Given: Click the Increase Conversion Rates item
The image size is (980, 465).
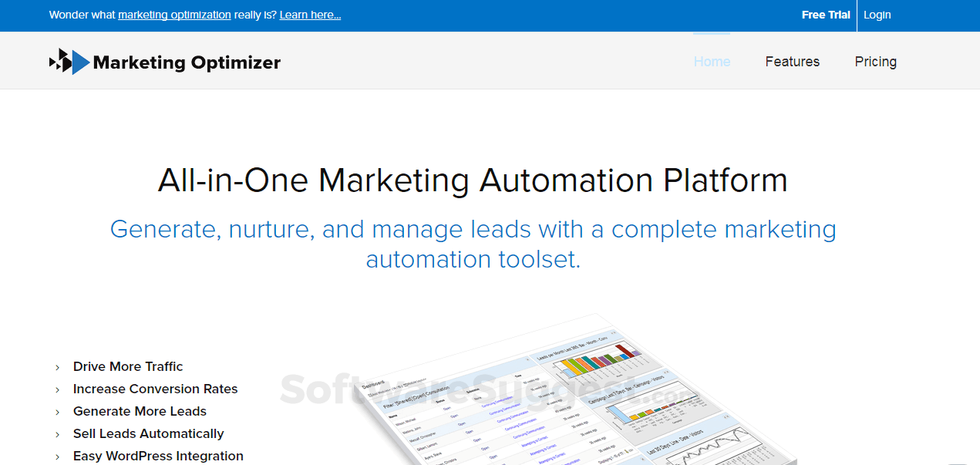Looking at the screenshot, I should pos(155,389).
